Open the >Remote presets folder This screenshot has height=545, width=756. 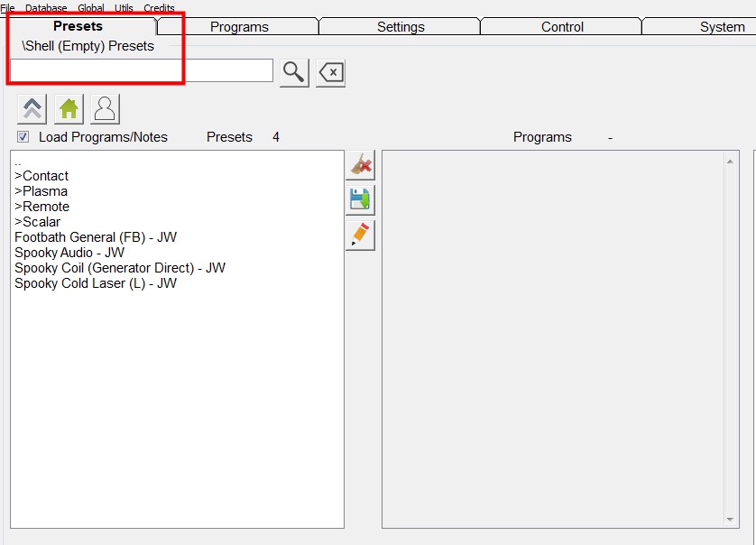pos(41,207)
